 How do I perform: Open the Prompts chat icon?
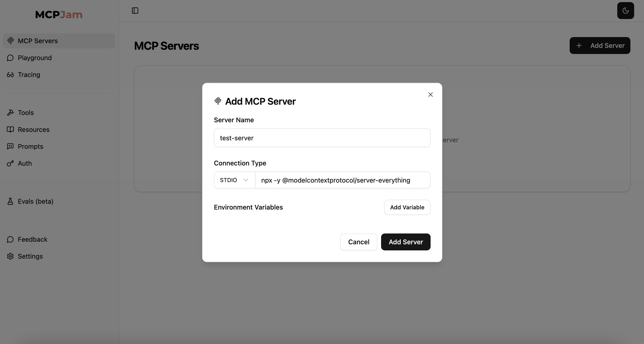(x=10, y=146)
